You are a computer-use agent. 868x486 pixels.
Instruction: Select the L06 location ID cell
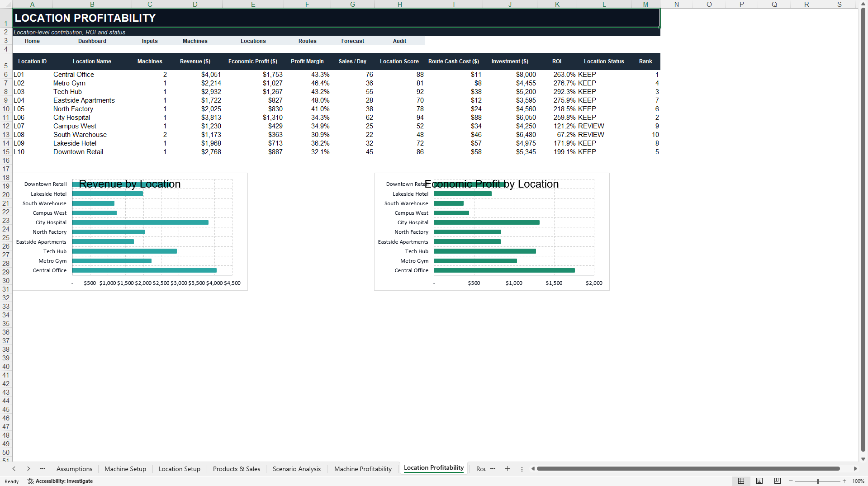pyautogui.click(x=32, y=118)
